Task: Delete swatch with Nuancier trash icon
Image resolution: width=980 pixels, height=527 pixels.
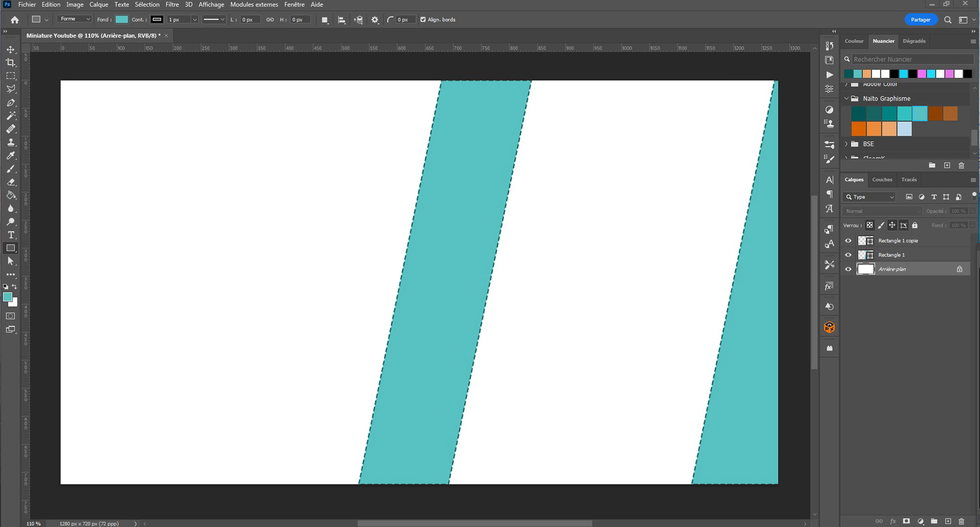Action: pos(962,165)
